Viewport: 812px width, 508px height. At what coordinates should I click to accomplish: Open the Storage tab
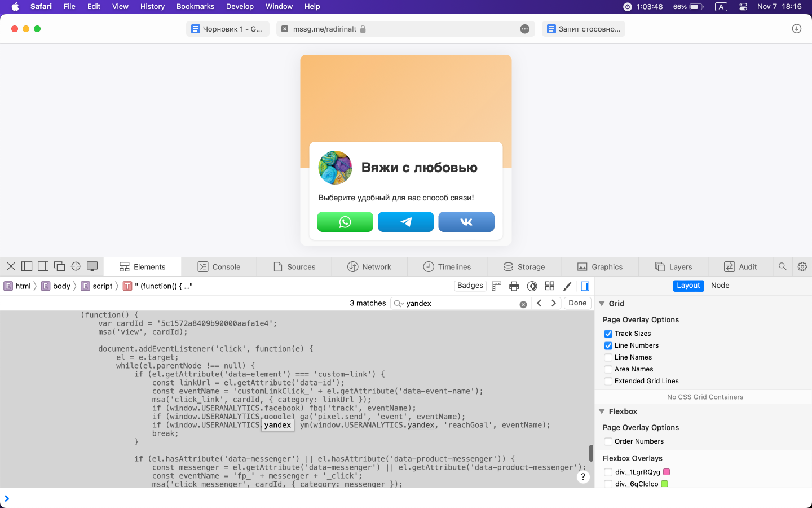[x=524, y=267]
